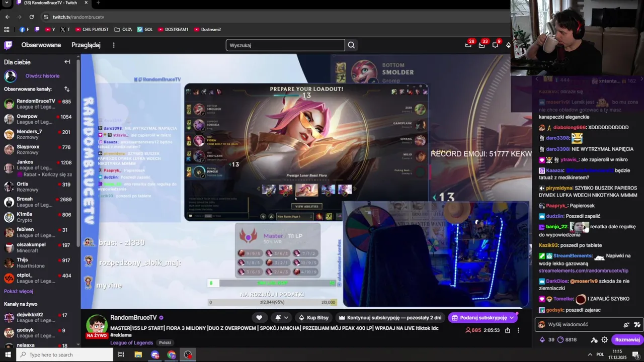This screenshot has height=362, width=644.
Task: Click the Kup Bitsy button
Action: (x=313, y=317)
